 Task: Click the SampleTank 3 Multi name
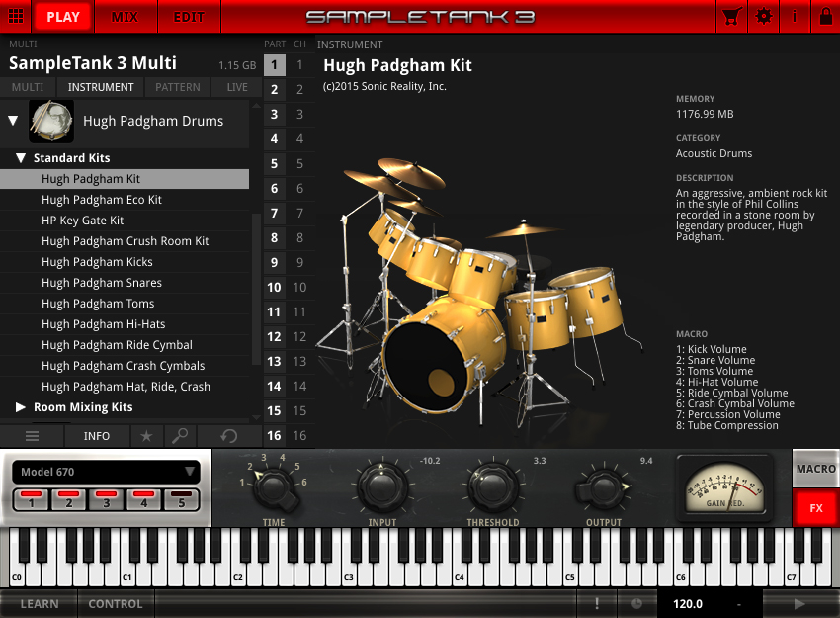click(93, 63)
